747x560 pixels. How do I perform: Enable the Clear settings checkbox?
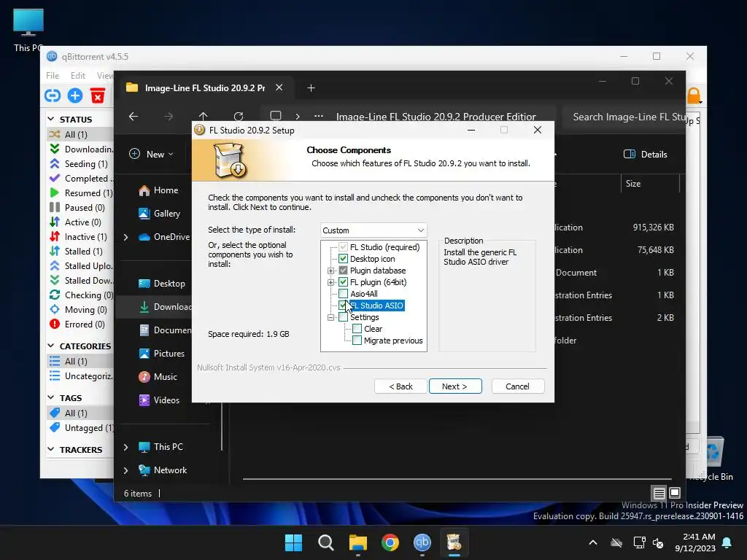(x=357, y=329)
